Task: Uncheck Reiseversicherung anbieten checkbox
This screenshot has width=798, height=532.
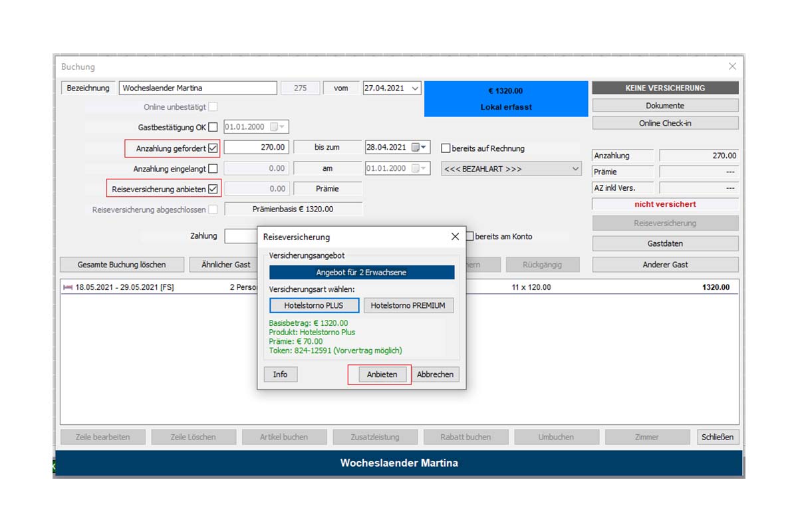Action: tap(213, 189)
